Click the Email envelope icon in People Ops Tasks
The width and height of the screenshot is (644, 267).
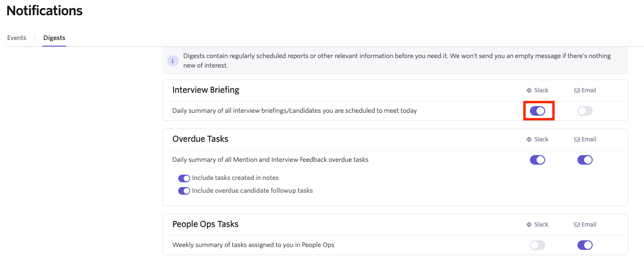tap(577, 225)
